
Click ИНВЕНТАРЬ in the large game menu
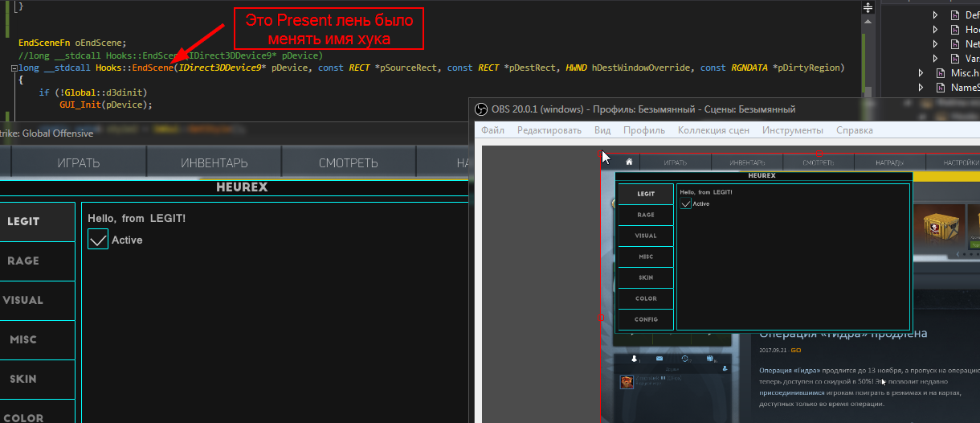click(214, 163)
